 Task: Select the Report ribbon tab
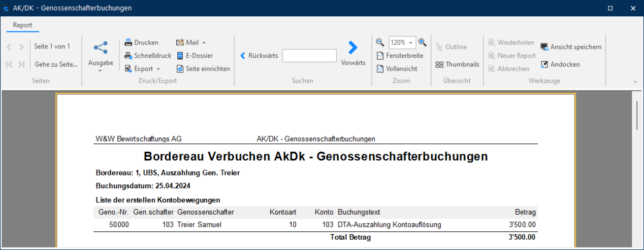[x=23, y=25]
